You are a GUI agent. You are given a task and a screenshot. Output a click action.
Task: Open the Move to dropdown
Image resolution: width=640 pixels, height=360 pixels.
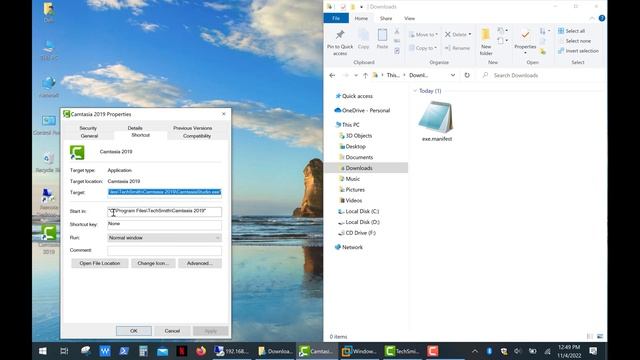coord(423,35)
